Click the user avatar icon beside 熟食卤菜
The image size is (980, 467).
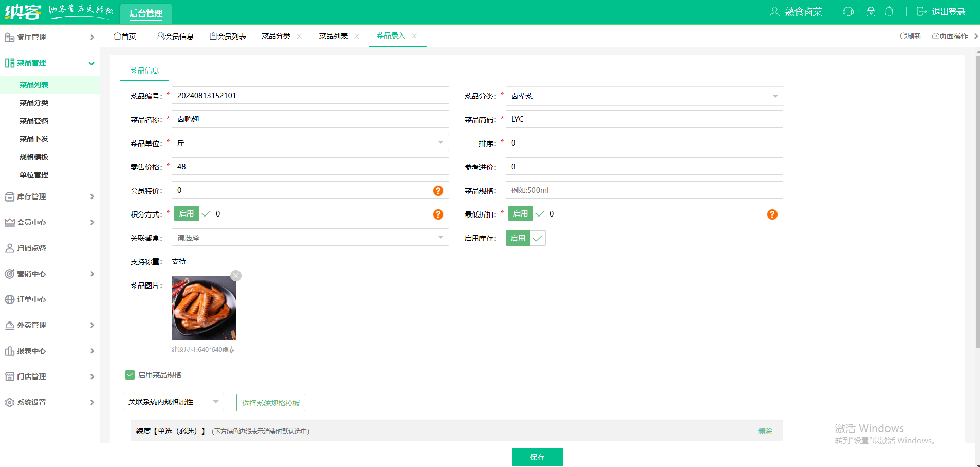(774, 12)
